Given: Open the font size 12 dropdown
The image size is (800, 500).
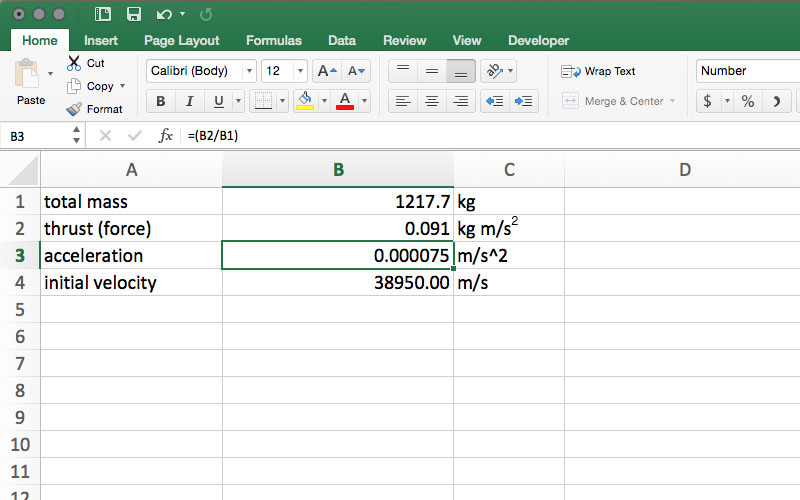Looking at the screenshot, I should [300, 71].
